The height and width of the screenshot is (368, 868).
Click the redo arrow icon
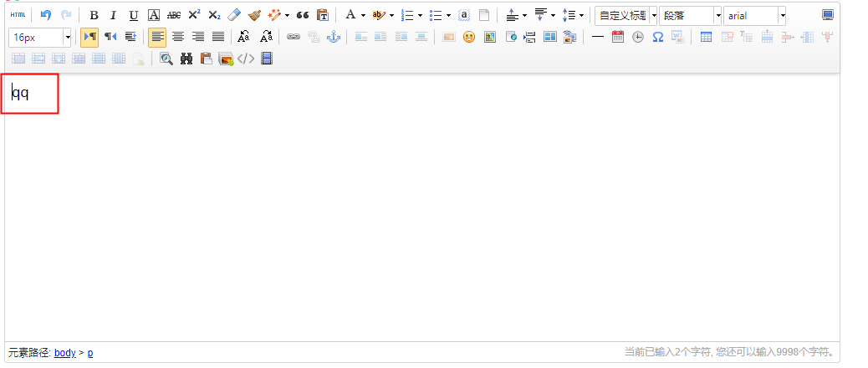pos(66,16)
